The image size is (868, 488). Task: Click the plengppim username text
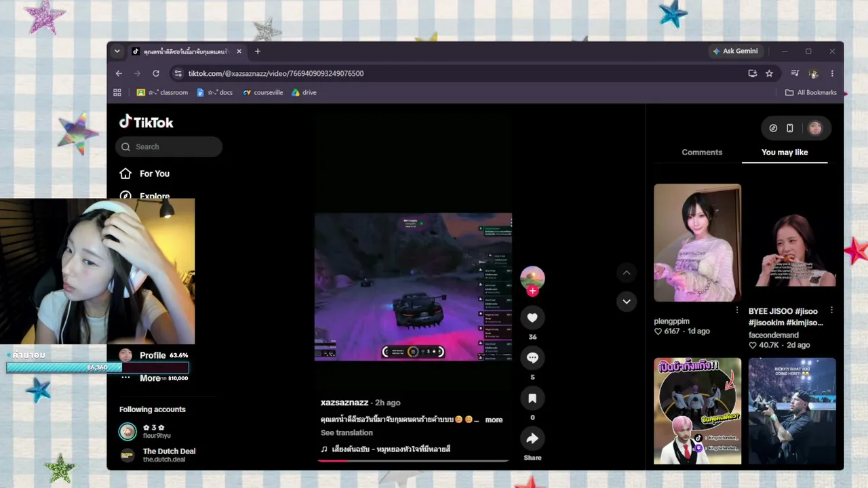point(671,321)
